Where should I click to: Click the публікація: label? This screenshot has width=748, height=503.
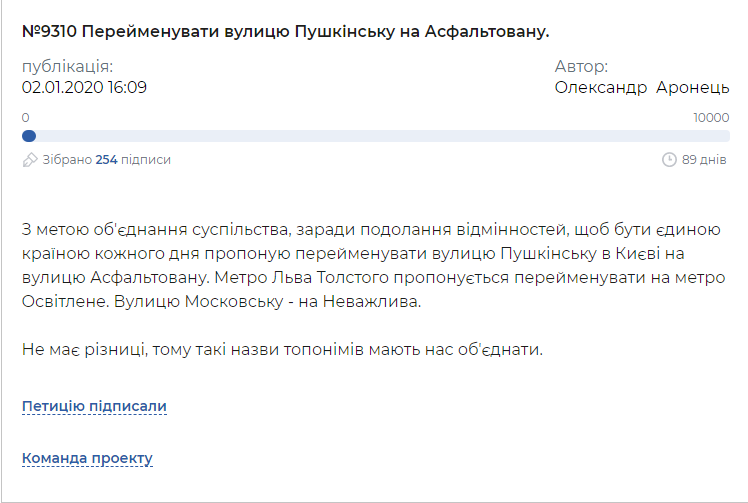click(68, 66)
